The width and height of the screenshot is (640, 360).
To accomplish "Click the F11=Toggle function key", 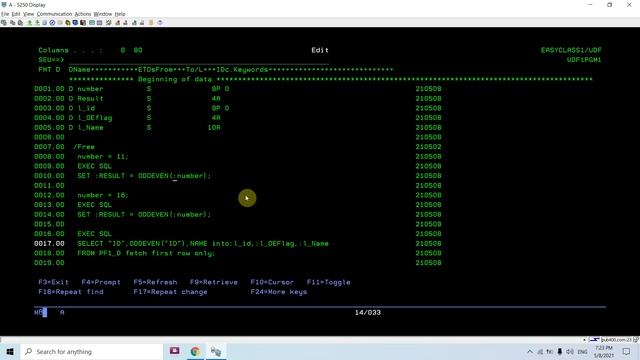I will point(328,282).
